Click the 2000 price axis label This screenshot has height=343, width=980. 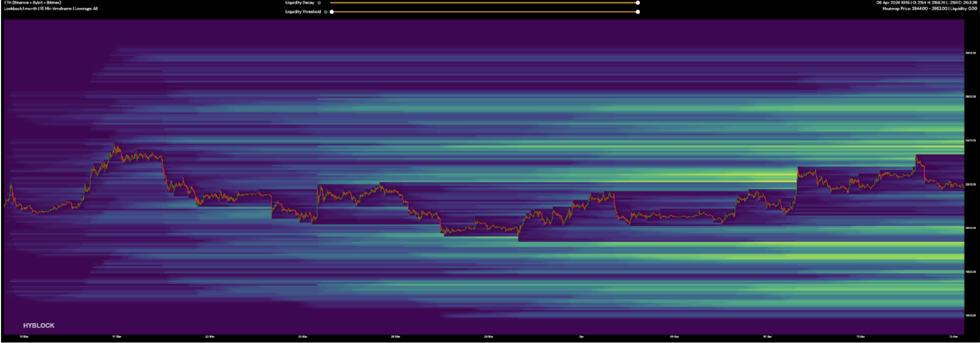971,228
